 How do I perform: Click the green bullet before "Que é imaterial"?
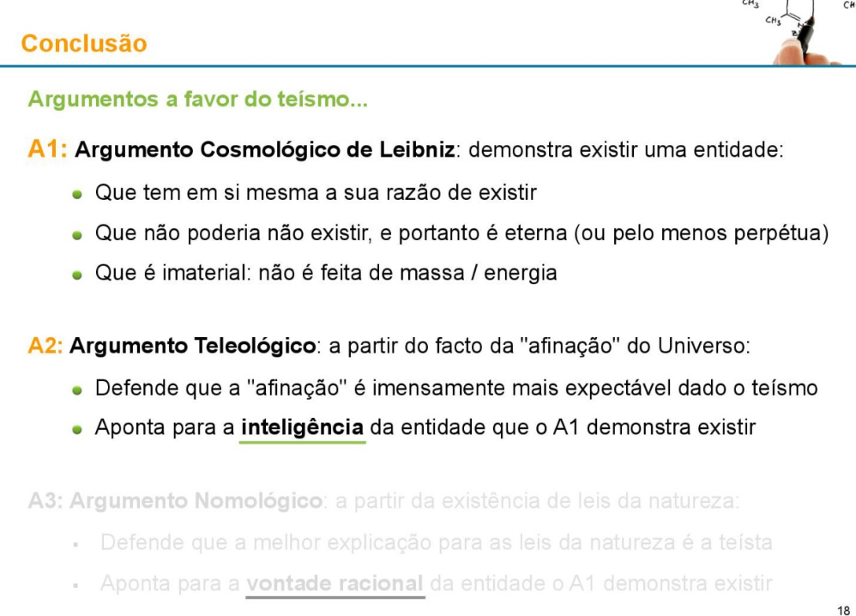pyautogui.click(x=78, y=275)
